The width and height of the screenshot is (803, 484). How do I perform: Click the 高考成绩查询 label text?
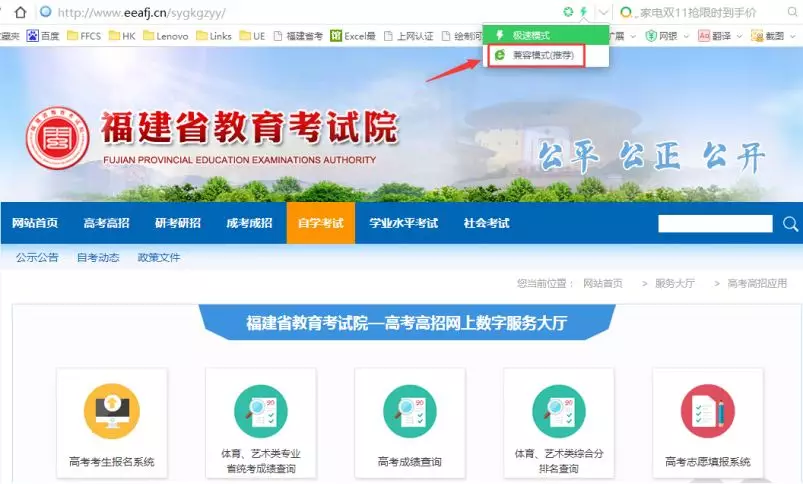[x=410, y=461]
